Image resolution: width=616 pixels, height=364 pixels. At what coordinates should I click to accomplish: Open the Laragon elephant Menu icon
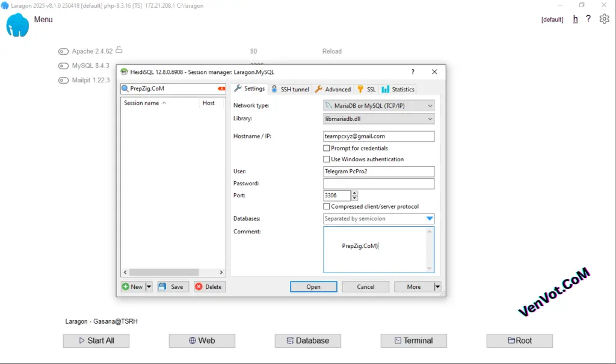[x=19, y=26]
